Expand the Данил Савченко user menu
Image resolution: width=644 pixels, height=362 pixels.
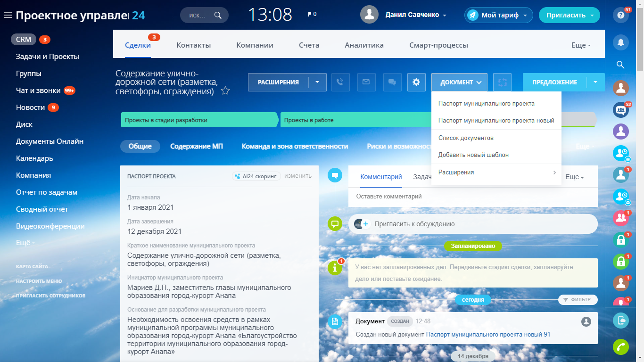445,16
